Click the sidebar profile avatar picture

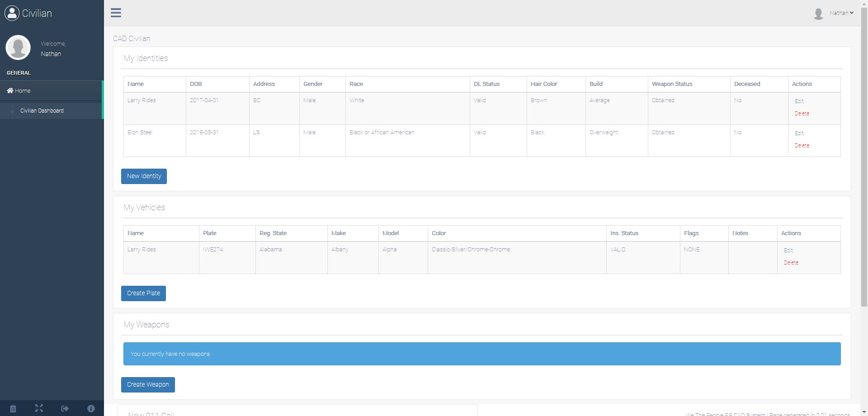[18, 47]
